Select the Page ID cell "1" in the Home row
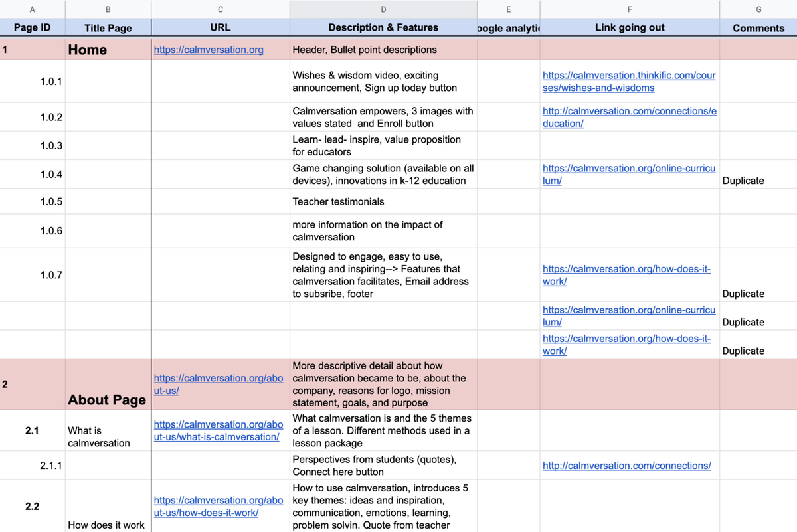This screenshot has height=532, width=797. pyautogui.click(x=33, y=50)
